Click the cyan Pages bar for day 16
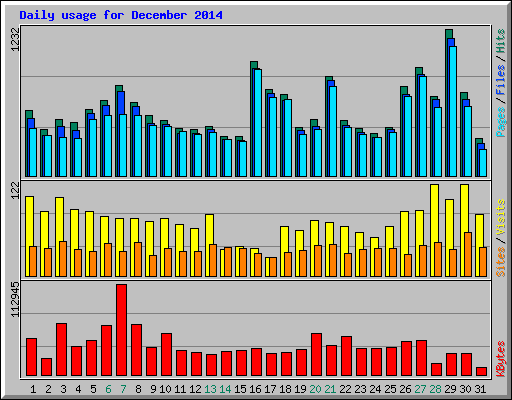 click(258, 123)
